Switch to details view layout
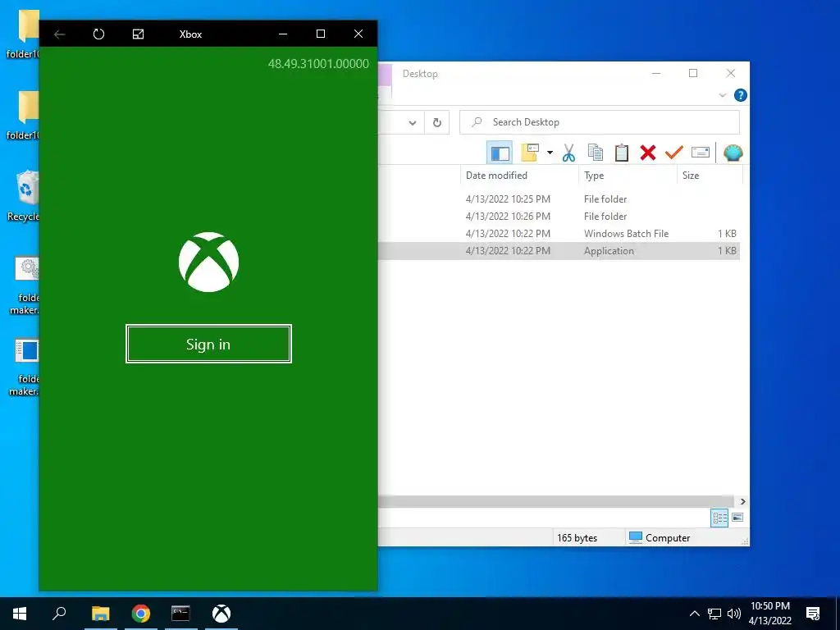The image size is (840, 630). point(719,518)
